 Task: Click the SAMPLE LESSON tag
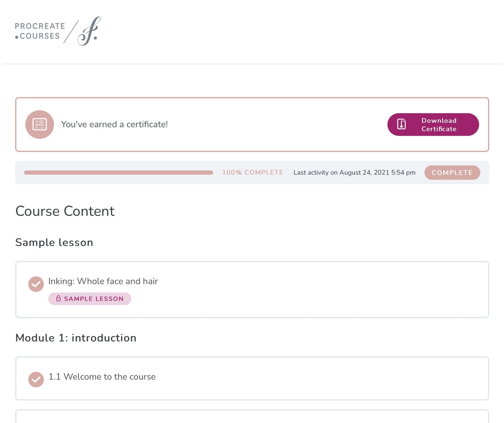(x=90, y=299)
